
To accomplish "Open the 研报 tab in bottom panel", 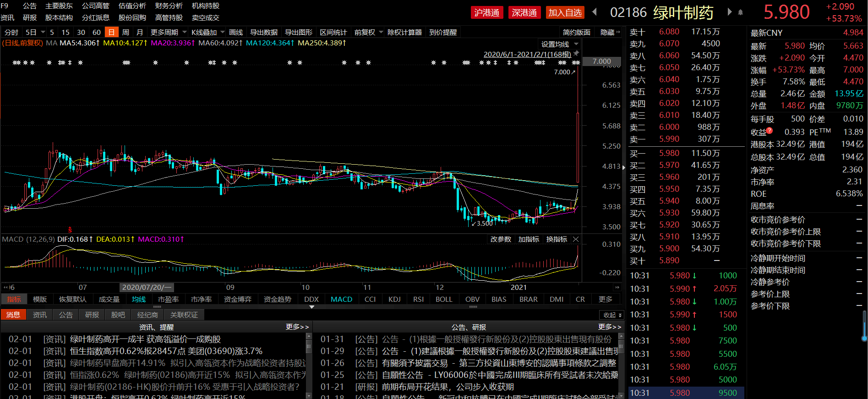I will point(92,315).
